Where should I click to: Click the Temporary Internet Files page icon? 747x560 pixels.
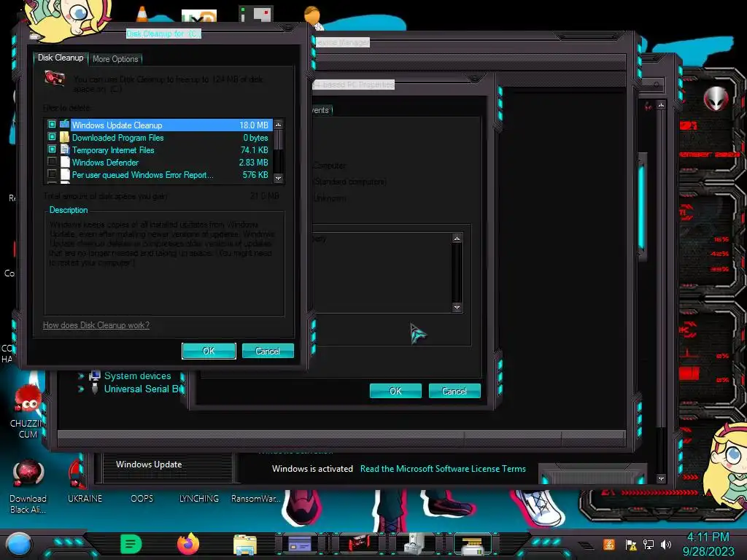coord(65,149)
